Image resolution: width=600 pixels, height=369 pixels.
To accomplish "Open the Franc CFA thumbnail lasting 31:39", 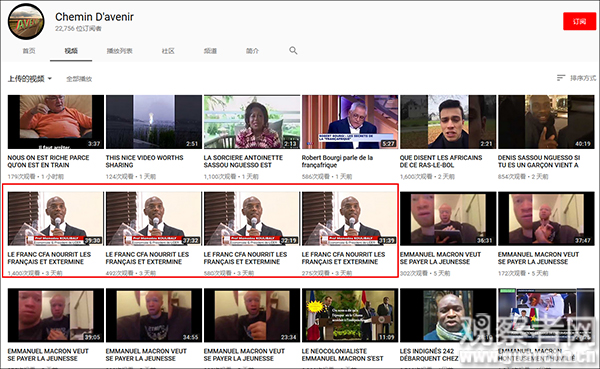I will 350,219.
